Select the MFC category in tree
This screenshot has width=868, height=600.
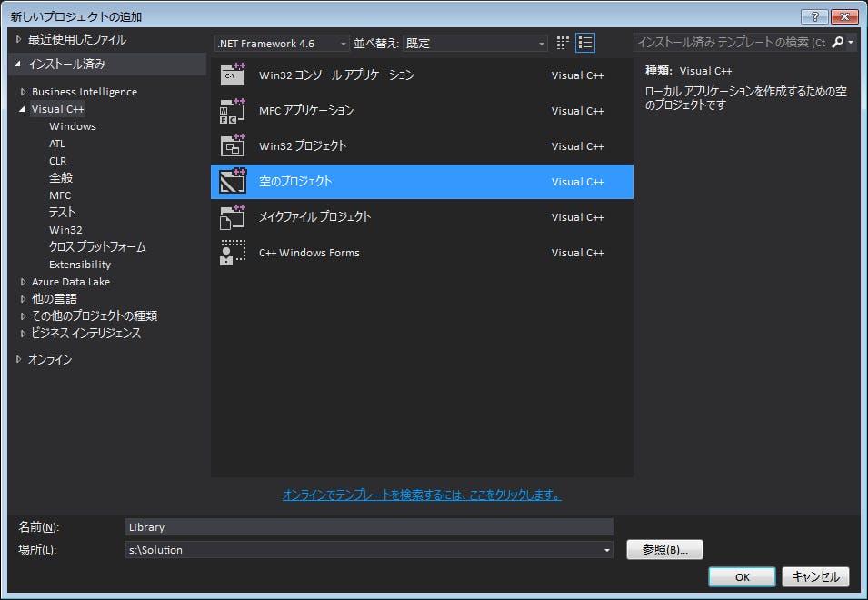(60, 195)
